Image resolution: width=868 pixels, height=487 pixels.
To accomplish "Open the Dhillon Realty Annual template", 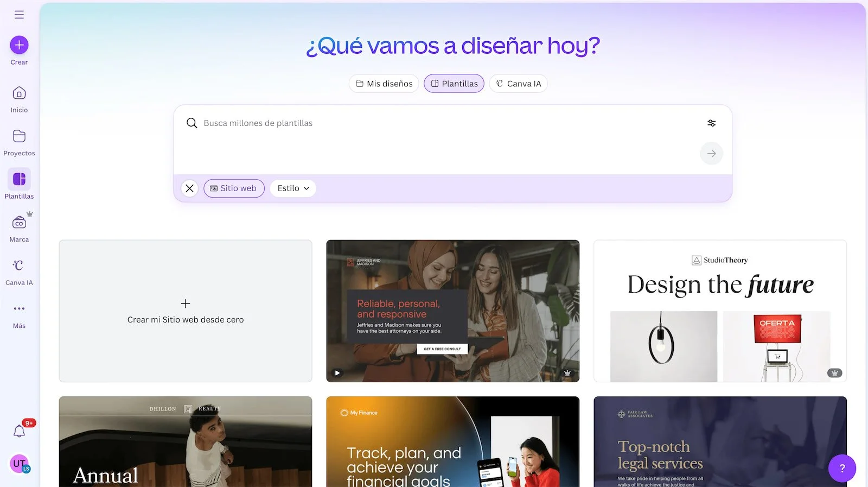I will tap(186, 441).
